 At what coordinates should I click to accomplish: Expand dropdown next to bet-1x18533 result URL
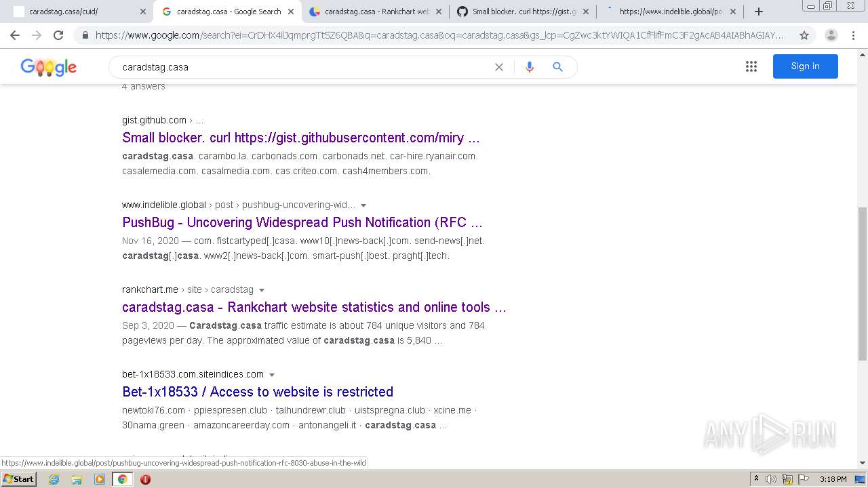coord(272,375)
